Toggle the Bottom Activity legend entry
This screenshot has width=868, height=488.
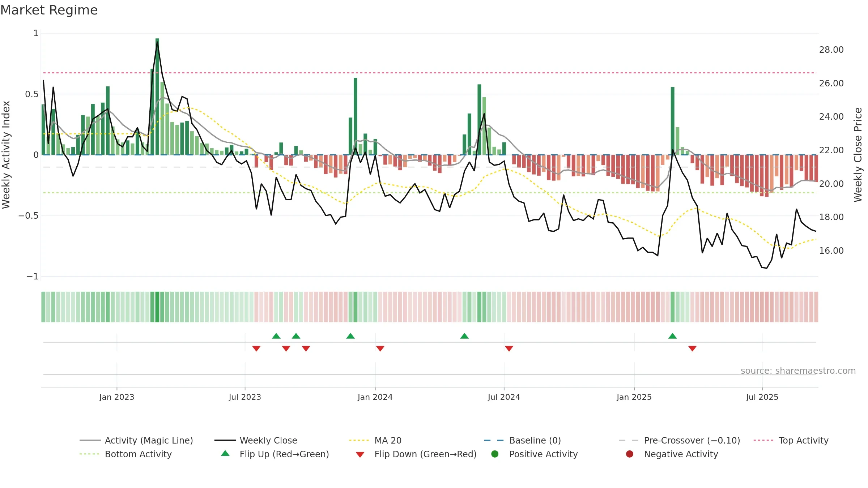[125, 454]
